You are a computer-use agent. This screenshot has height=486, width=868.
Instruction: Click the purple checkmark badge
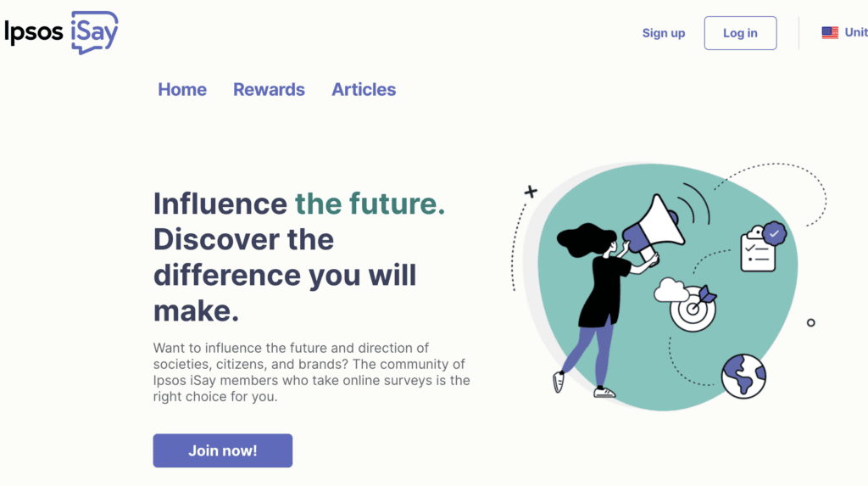774,232
